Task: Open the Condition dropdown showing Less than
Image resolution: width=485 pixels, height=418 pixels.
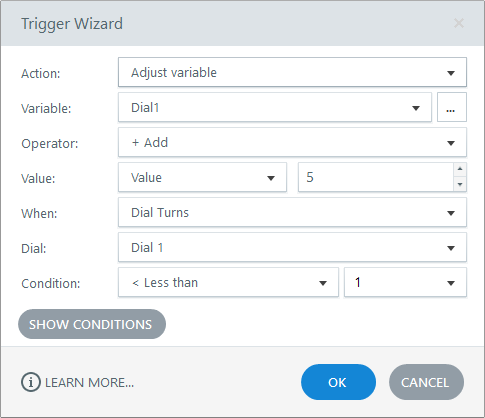Action: [228, 282]
